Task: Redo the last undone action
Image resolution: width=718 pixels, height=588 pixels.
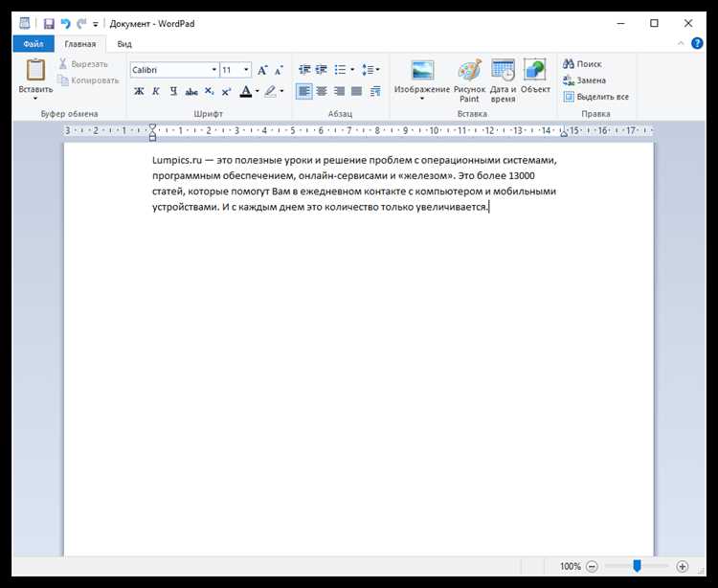Action: coord(81,24)
